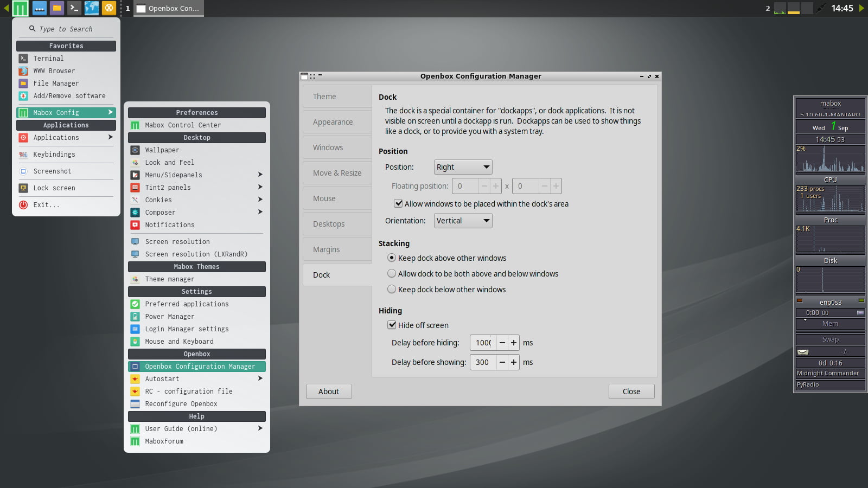The image size is (868, 488).
Task: Open the Position dropdown set to Right
Action: click(x=463, y=167)
